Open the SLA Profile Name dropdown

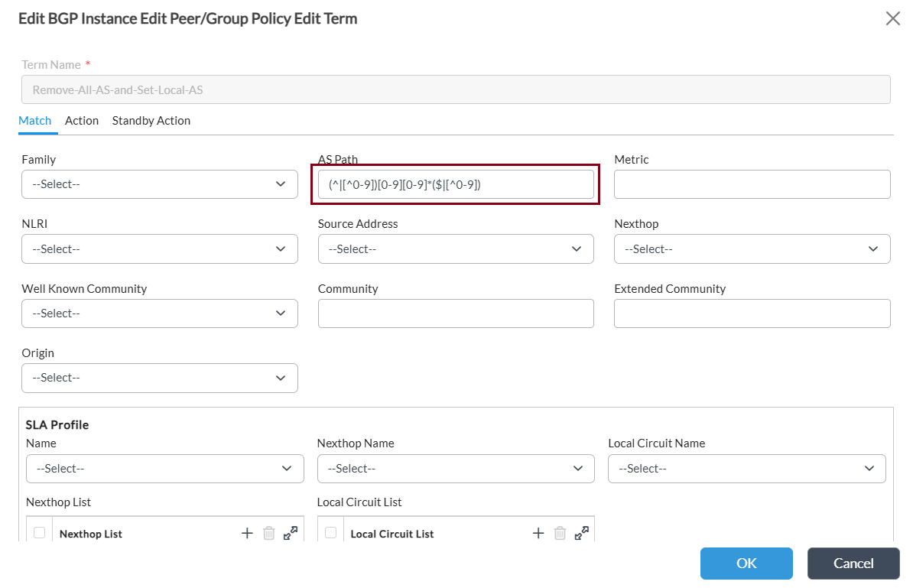tap(165, 469)
